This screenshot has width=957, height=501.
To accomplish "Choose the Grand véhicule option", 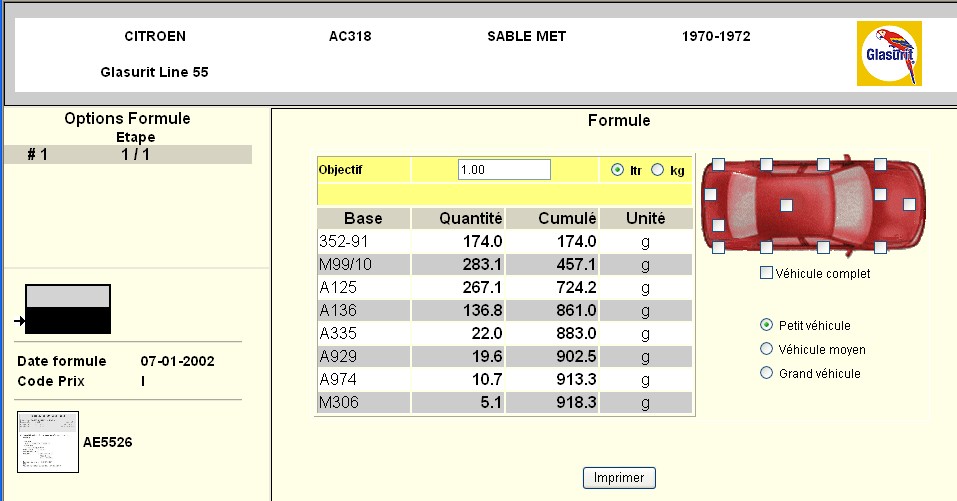I will coord(767,373).
